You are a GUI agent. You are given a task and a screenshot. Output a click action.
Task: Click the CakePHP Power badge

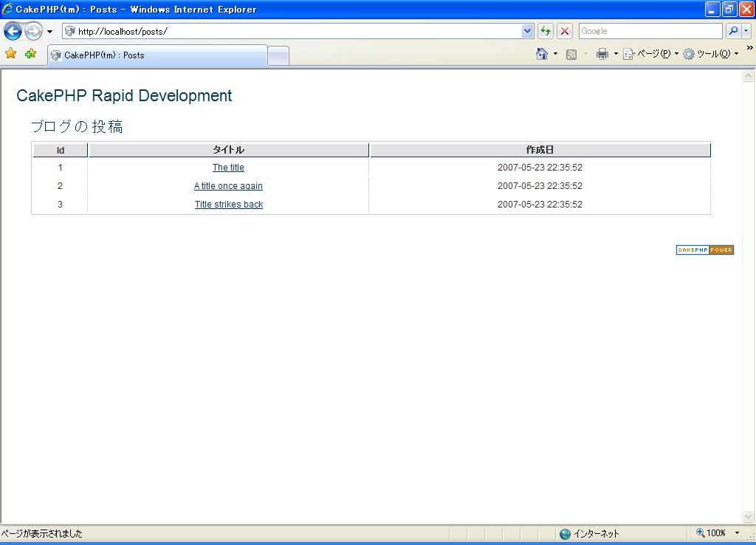pos(704,250)
